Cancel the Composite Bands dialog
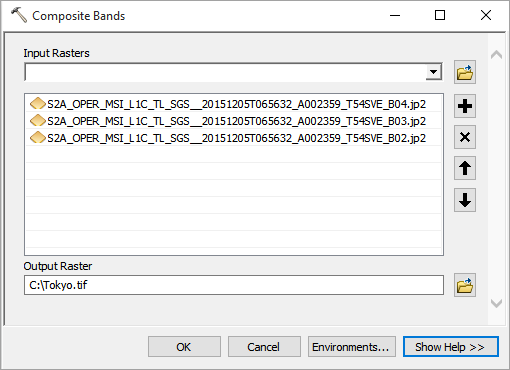The image size is (510, 370). 264,347
